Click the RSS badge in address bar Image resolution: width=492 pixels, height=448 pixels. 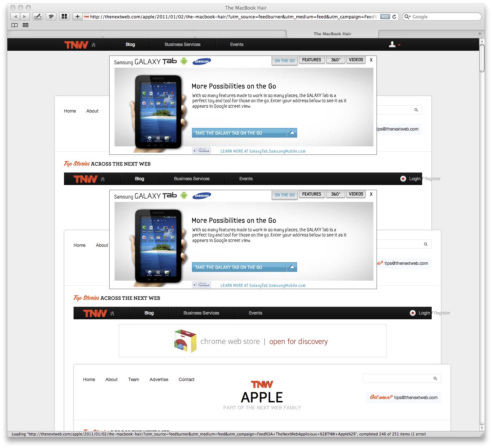[x=385, y=17]
